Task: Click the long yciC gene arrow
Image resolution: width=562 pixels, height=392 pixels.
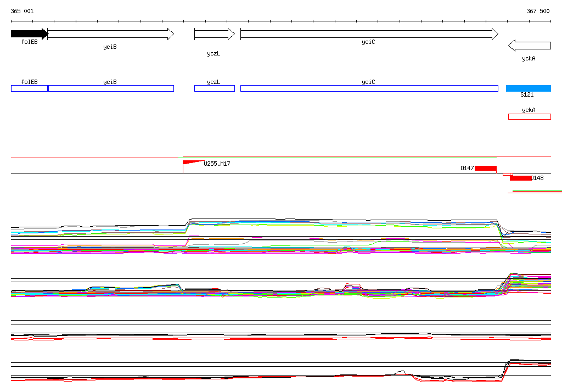Action: tap(369, 34)
